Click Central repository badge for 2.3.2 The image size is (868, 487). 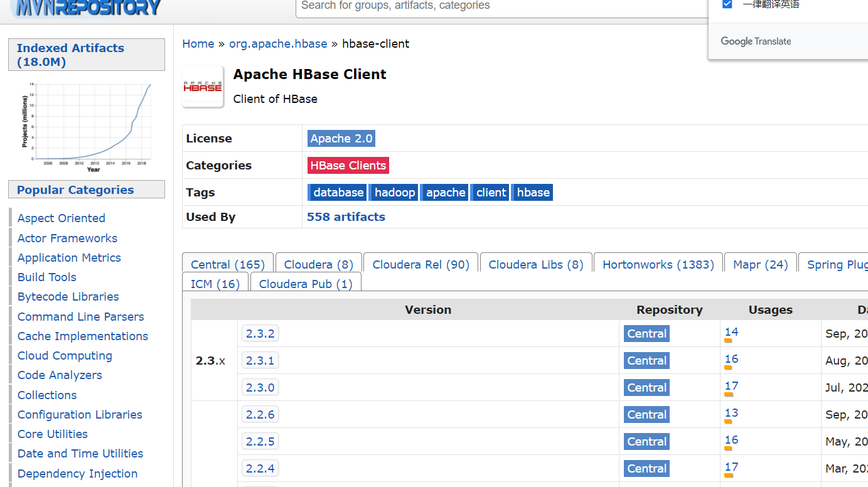(646, 334)
